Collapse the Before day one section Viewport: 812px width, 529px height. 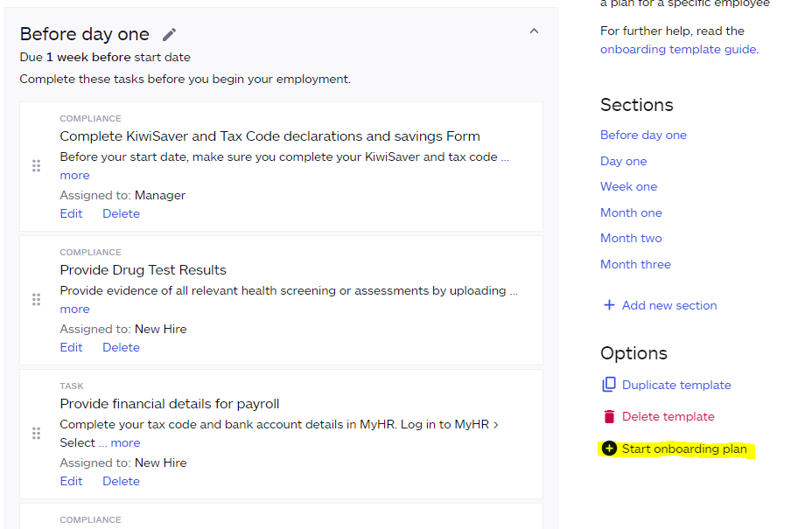coord(534,29)
